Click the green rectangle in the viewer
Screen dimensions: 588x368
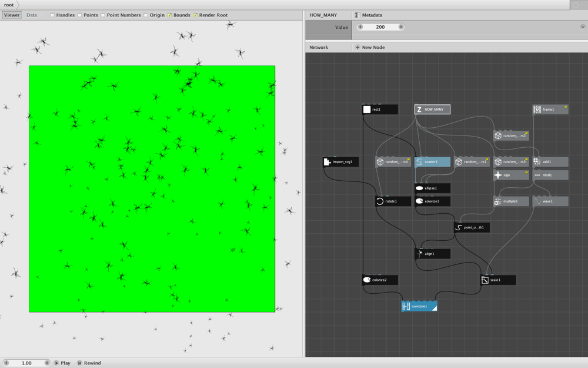pyautogui.click(x=152, y=189)
